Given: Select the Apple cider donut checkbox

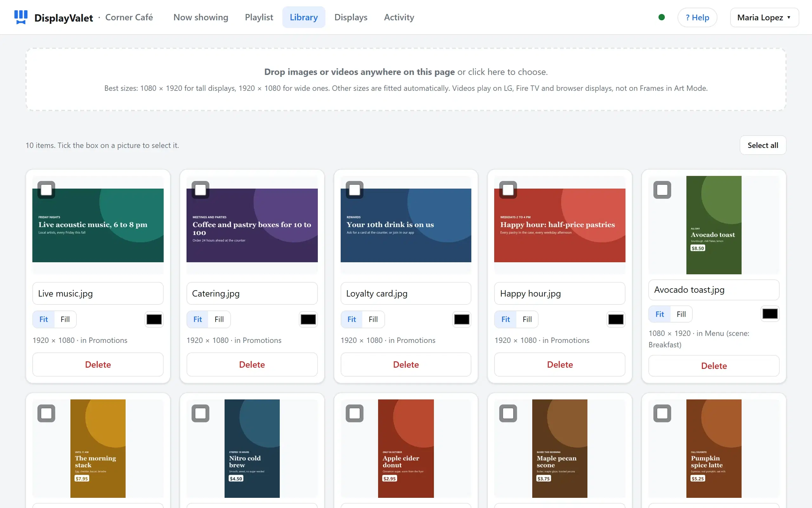Looking at the screenshot, I should pos(354,413).
